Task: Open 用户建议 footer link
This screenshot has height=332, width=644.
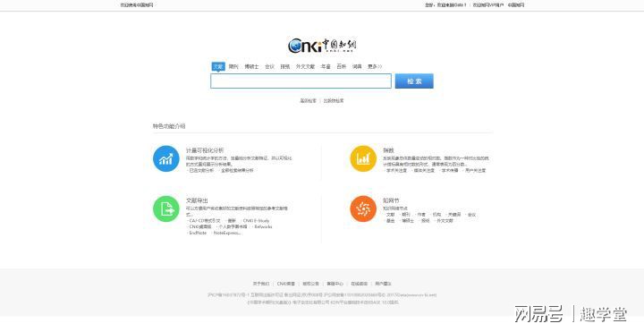Action: pyautogui.click(x=383, y=284)
